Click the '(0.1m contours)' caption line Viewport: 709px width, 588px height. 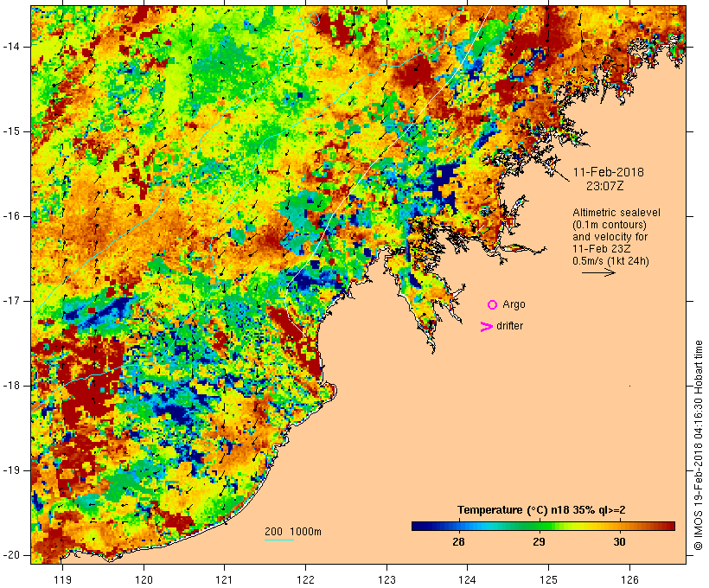610,225
